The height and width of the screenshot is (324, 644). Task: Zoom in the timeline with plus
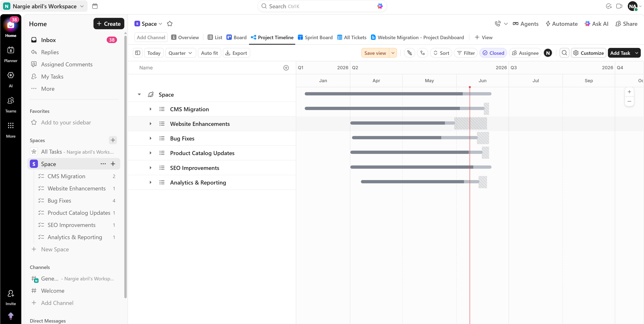coord(629,92)
